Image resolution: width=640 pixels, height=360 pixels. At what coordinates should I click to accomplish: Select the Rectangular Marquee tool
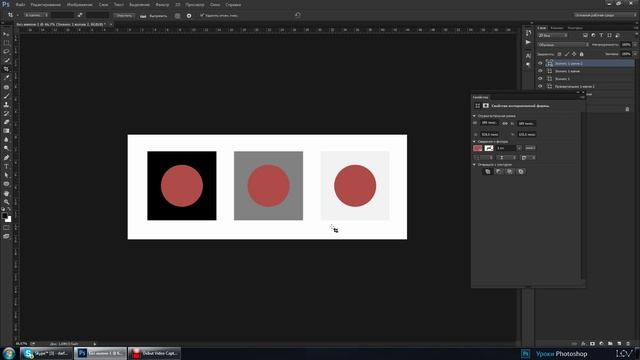6,43
